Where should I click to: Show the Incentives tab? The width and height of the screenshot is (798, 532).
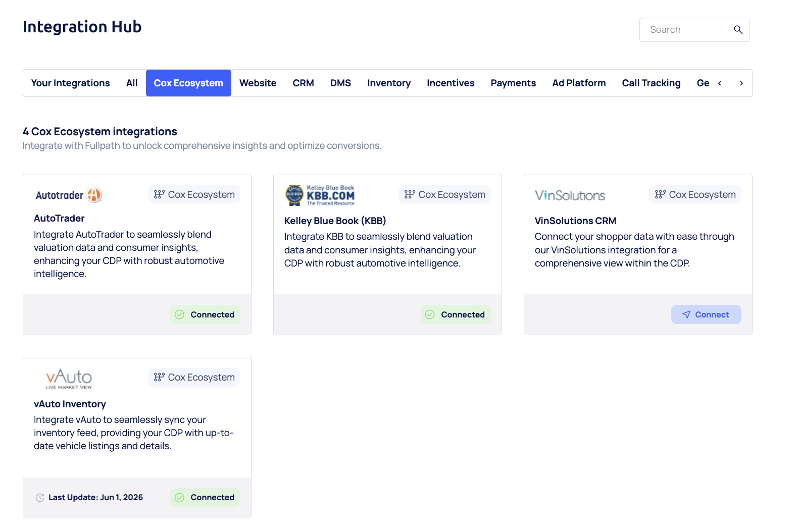[451, 83]
